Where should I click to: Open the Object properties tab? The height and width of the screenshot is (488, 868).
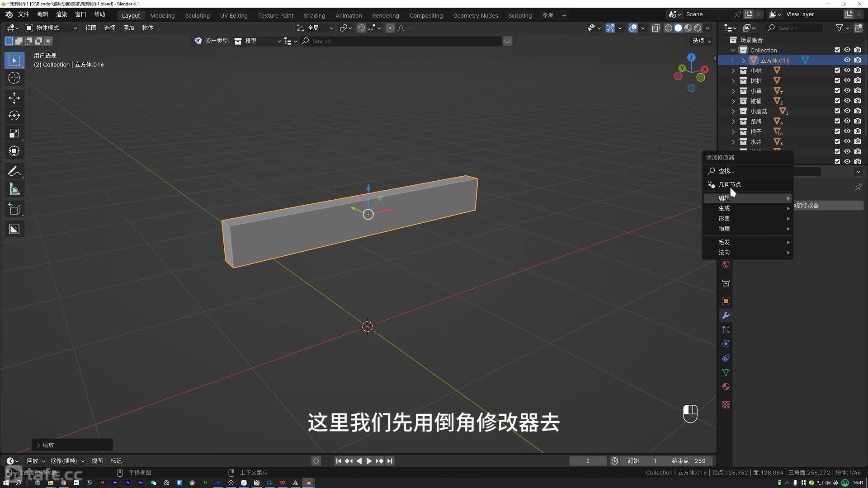click(726, 301)
